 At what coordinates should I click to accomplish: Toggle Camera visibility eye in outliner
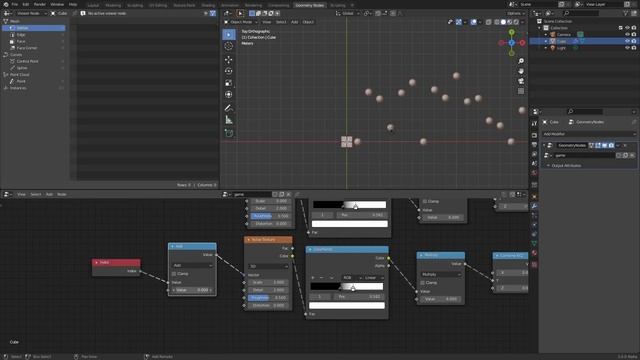[x=627, y=34]
